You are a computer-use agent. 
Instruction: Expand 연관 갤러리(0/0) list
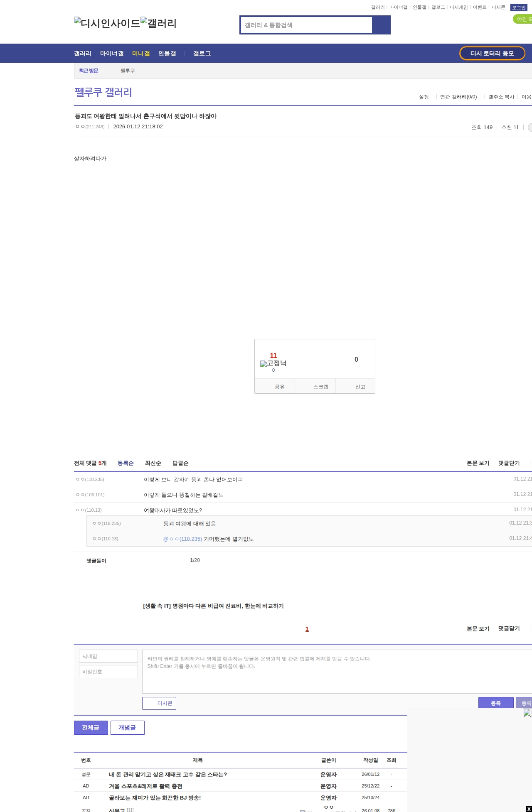click(x=458, y=97)
